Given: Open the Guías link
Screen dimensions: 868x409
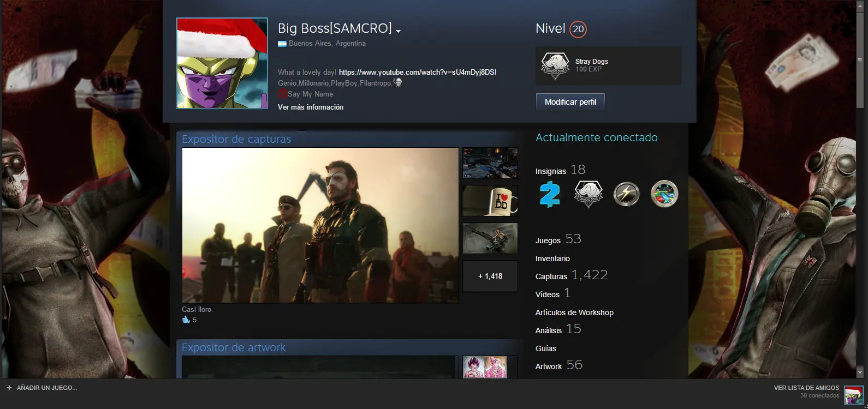Looking at the screenshot, I should click(x=546, y=348).
